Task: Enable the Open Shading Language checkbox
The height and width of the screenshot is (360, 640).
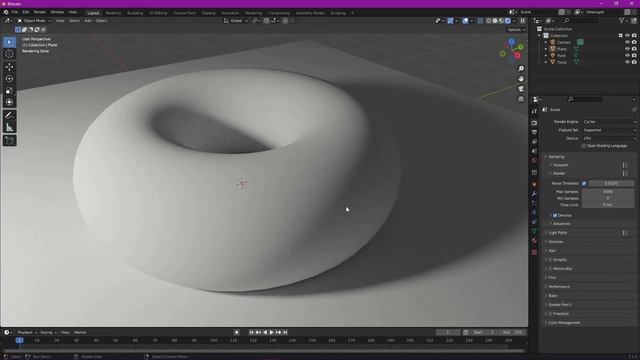Action: pyautogui.click(x=584, y=146)
